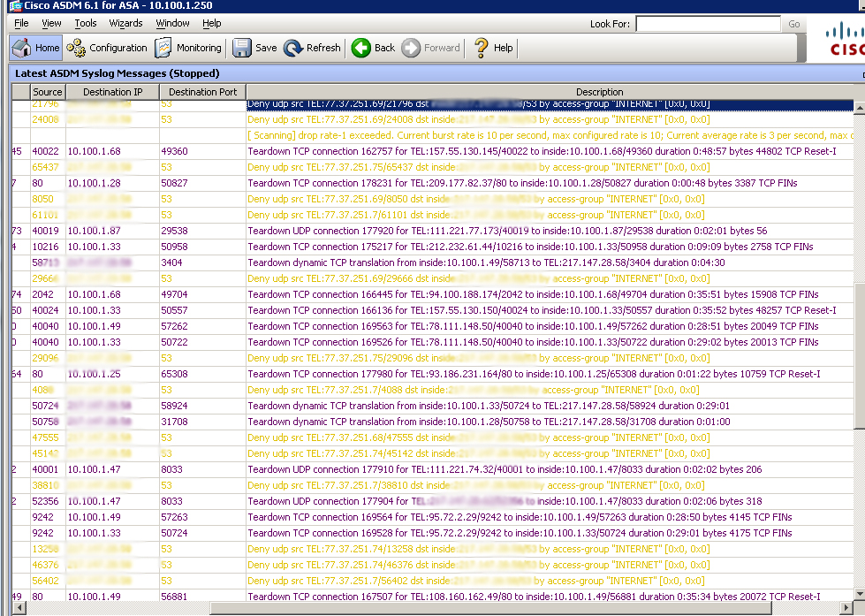Click the vertical scrollbar up arrow
Screen dimensions: 865x616
pyautogui.click(x=859, y=108)
